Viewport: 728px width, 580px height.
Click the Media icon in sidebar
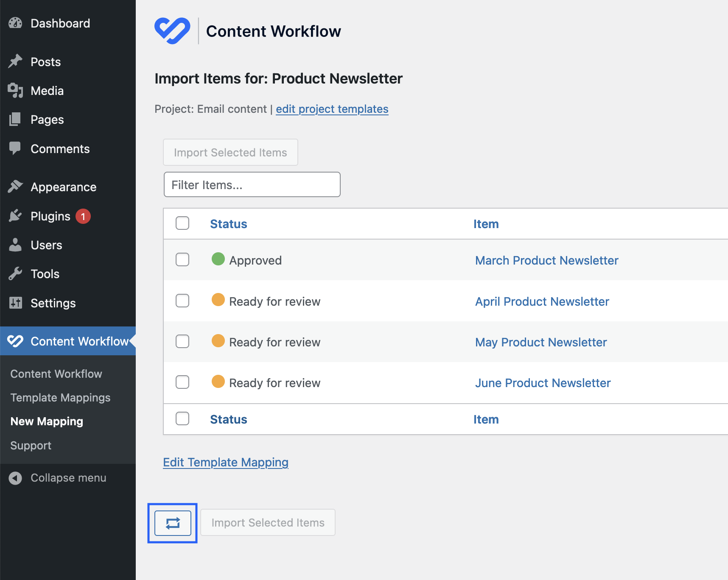pos(15,90)
